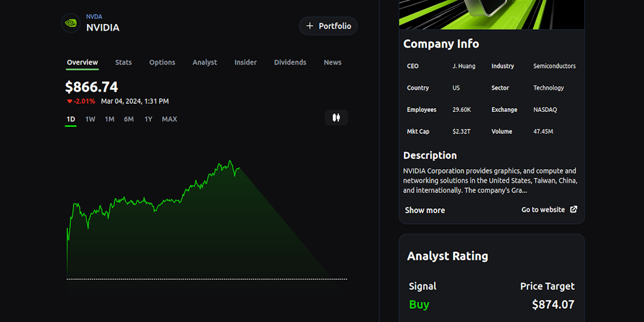Screen dimensions: 644x322
Task: Switch chart to the 1Y range
Action: click(x=148, y=119)
